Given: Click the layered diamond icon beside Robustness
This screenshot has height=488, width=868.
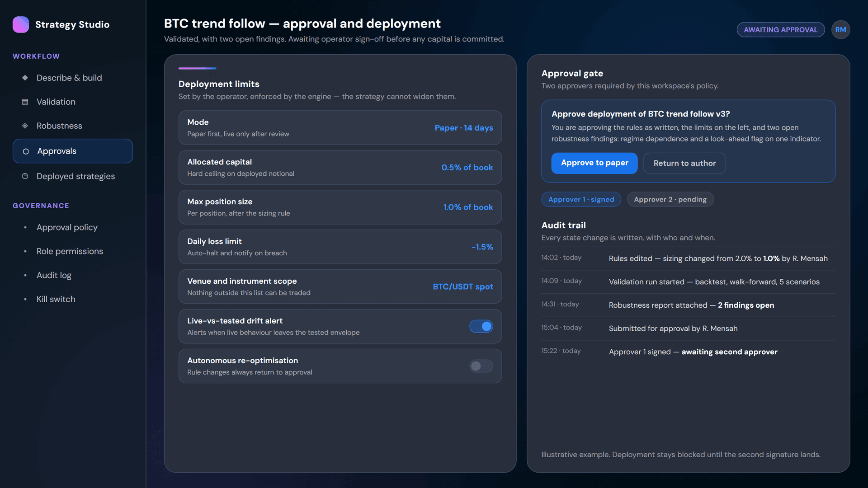Looking at the screenshot, I should tap(25, 126).
